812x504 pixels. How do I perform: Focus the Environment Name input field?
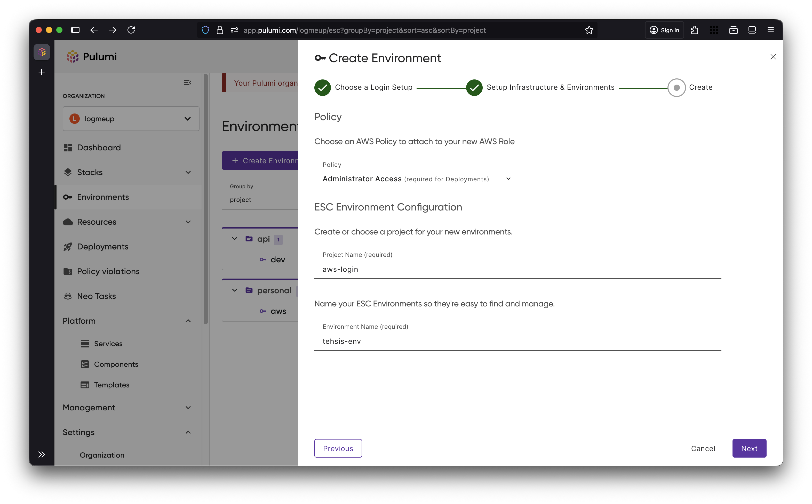point(517,341)
